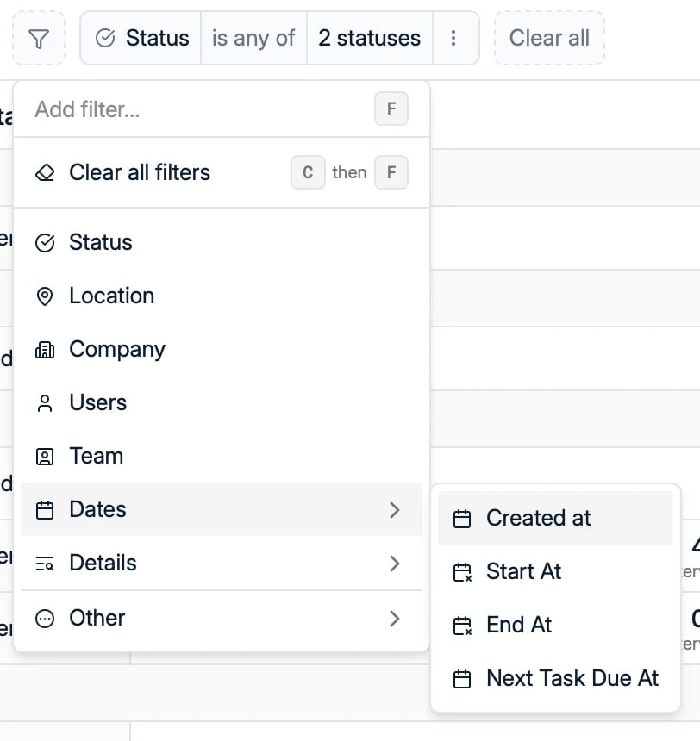Click the calendar icon beside Dates

[x=45, y=510]
